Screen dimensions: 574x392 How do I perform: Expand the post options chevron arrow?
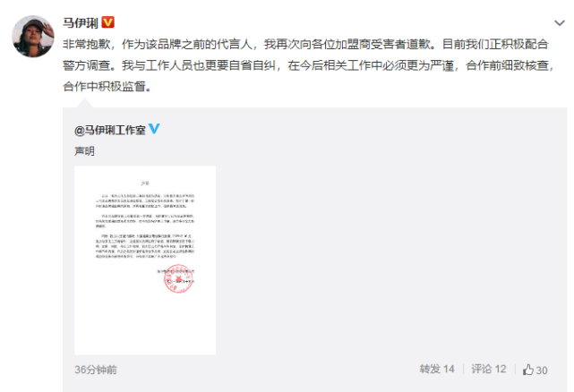pyautogui.click(x=559, y=23)
